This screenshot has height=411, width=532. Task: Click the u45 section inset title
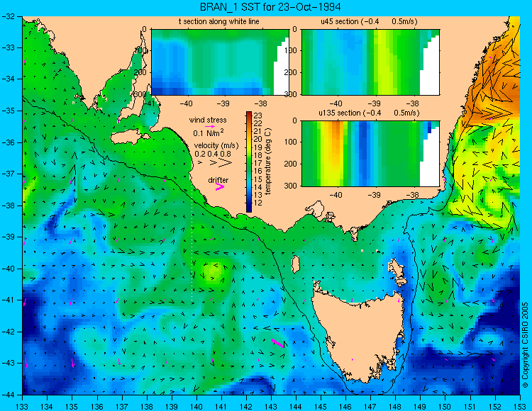pyautogui.click(x=369, y=21)
